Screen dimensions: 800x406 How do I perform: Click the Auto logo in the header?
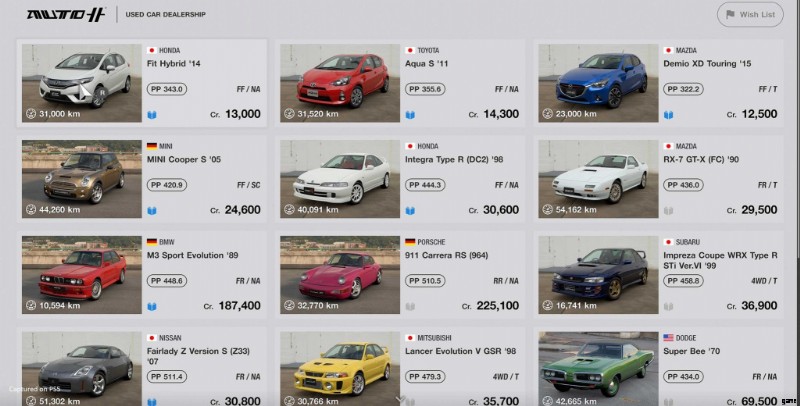pyautogui.click(x=66, y=14)
